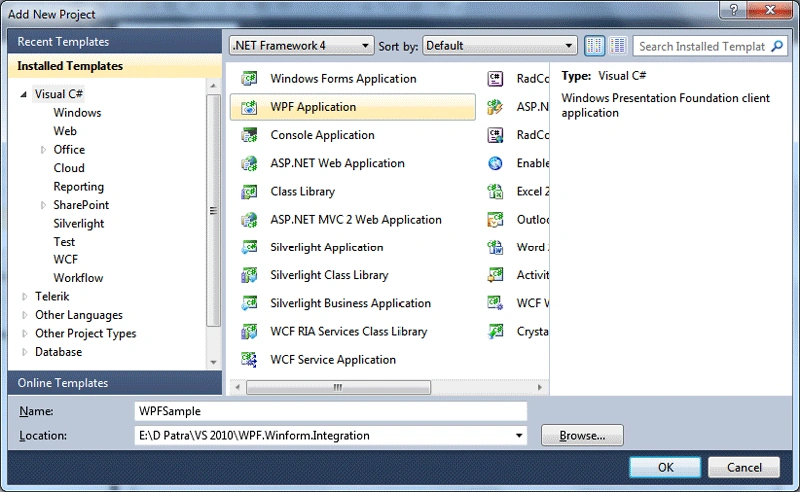Viewport: 800px width, 492px height.
Task: Click the Silverlight Application template icon
Action: coord(249,247)
